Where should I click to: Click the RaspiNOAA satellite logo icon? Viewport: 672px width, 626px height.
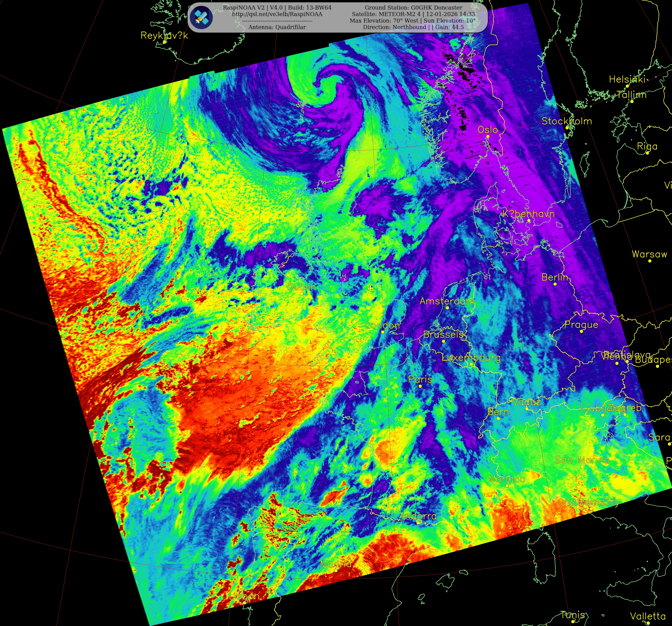click(201, 17)
